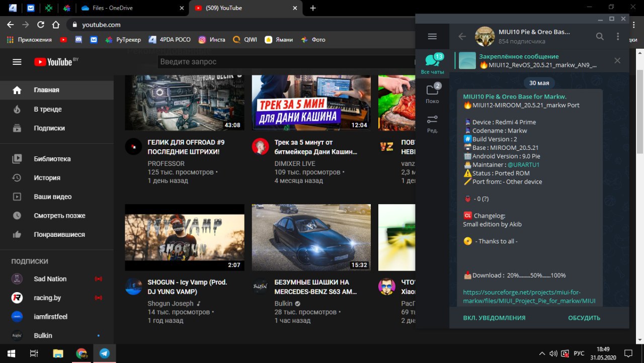Click 'ОБСУДИТЬ' button
Image resolution: width=644 pixels, height=363 pixels.
(584, 318)
